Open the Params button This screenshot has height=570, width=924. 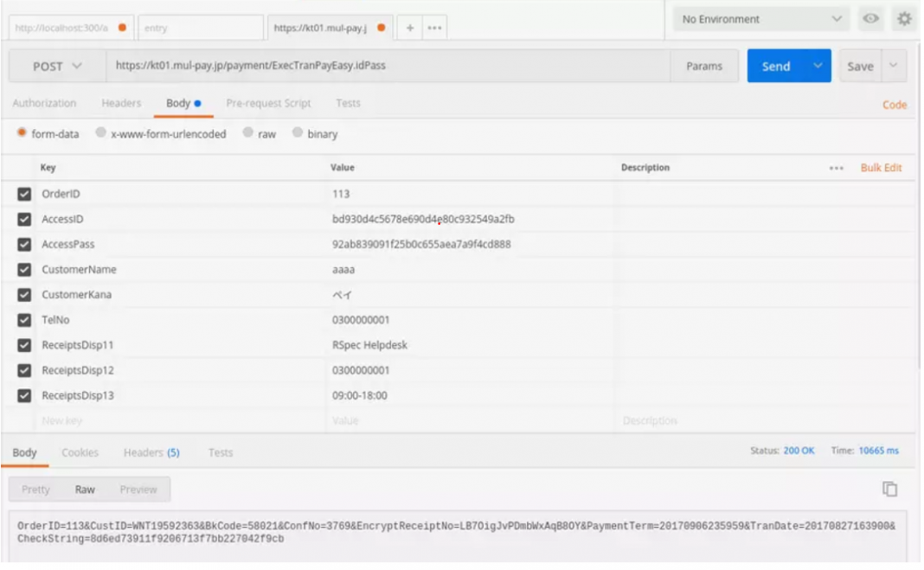pyautogui.click(x=703, y=67)
